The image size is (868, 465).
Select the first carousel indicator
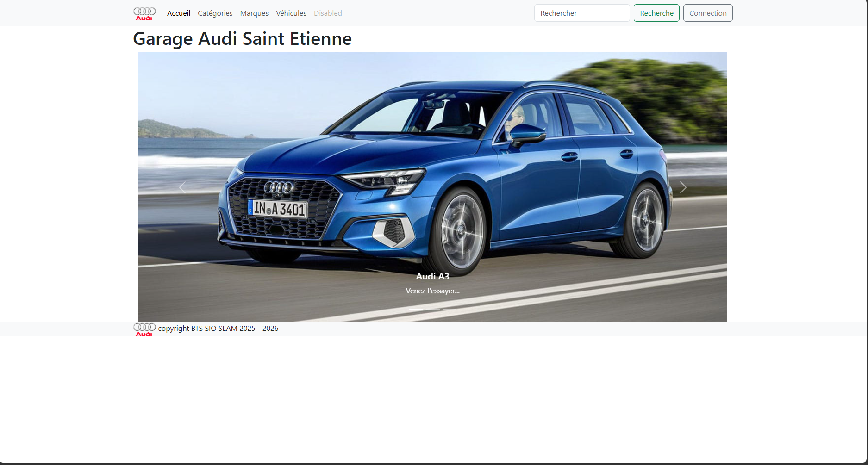coord(416,309)
